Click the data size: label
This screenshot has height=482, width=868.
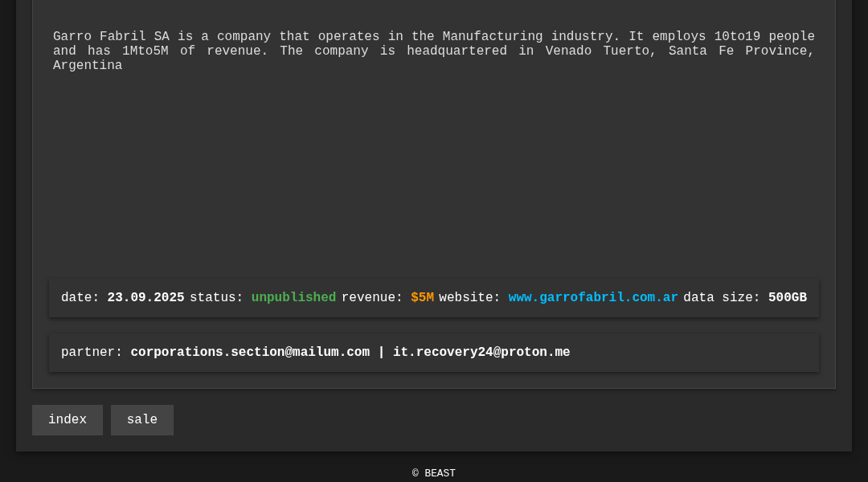click(x=722, y=298)
